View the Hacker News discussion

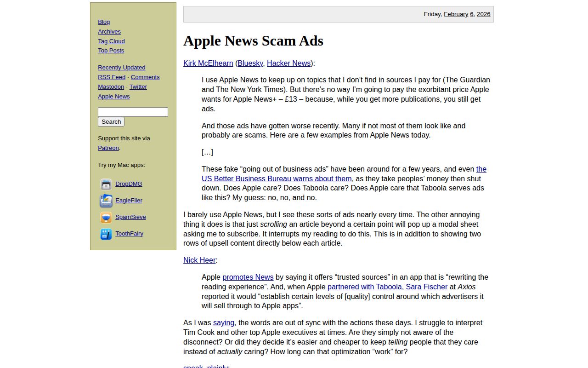288,63
